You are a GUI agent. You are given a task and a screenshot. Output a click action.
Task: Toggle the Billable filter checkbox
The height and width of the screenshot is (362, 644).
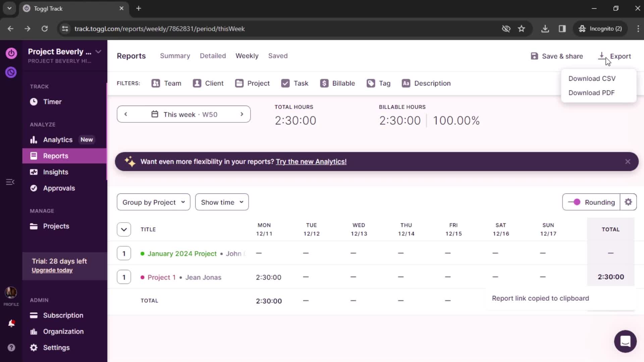coord(325,83)
